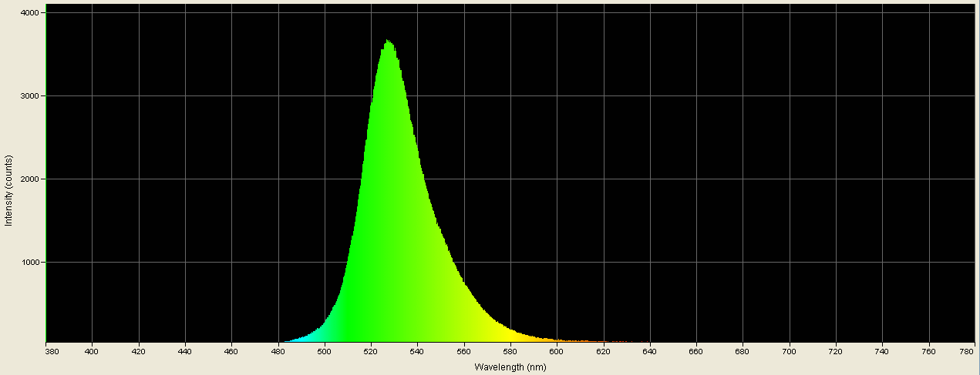This screenshot has height=375, width=980.
Task: Click the 520 wavelength tick label
Action: tap(371, 351)
